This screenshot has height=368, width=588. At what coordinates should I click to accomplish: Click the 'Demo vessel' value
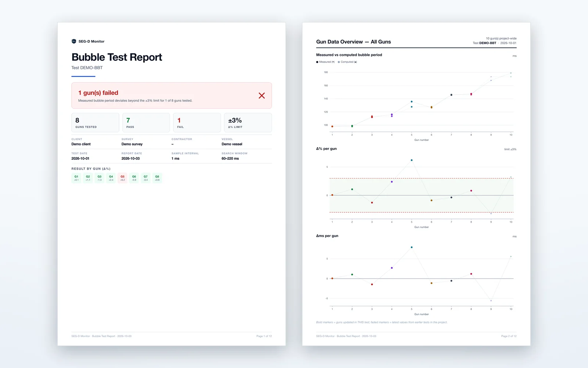(232, 144)
